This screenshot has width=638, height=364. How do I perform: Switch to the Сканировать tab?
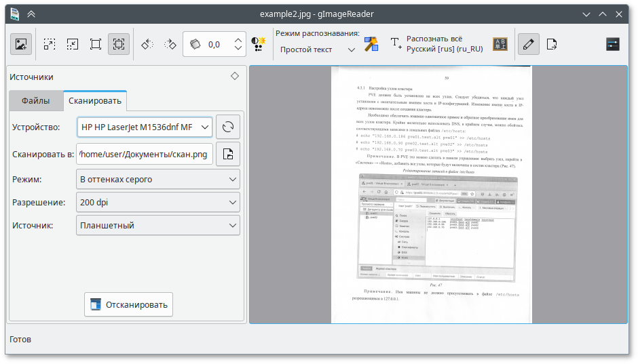95,101
